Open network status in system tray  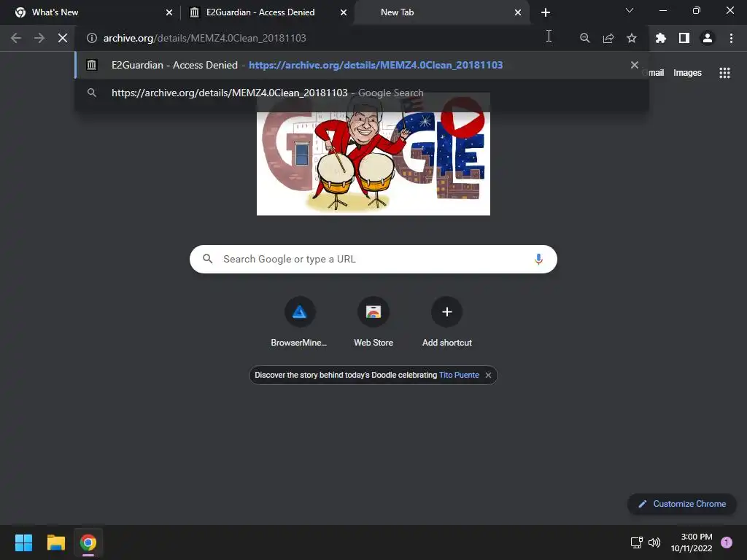636,542
